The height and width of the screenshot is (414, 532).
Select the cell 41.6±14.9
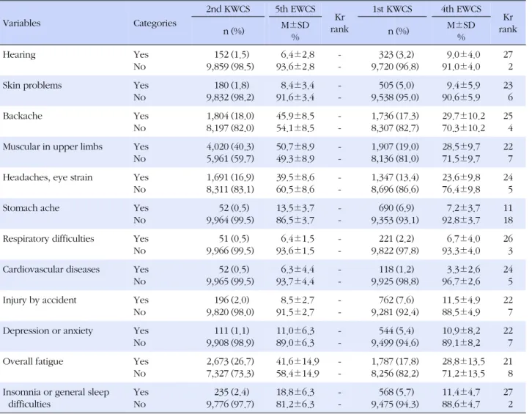tap(298, 361)
